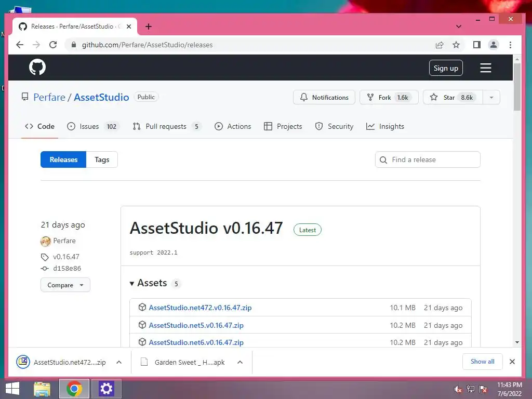The width and height of the screenshot is (532, 399).
Task: Click the address bar URL
Action: 147,45
